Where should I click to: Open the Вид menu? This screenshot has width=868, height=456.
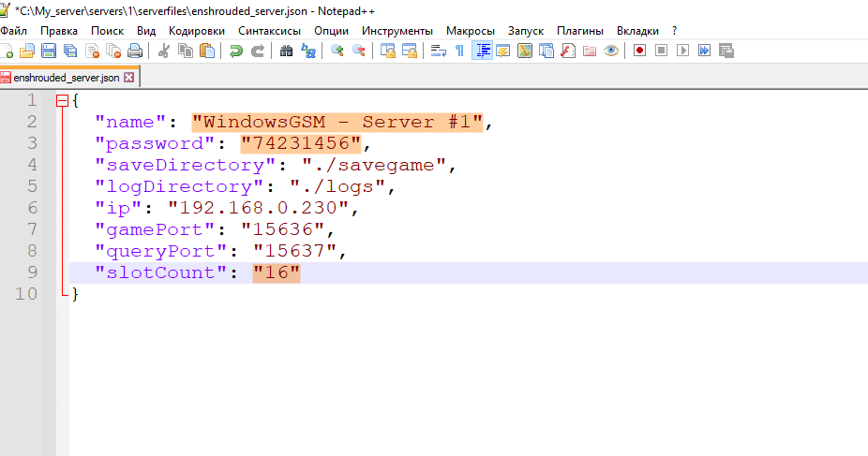pyautogui.click(x=146, y=31)
